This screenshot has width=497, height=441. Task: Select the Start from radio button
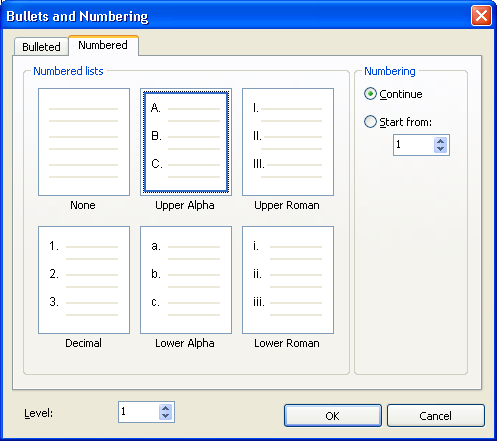[370, 122]
